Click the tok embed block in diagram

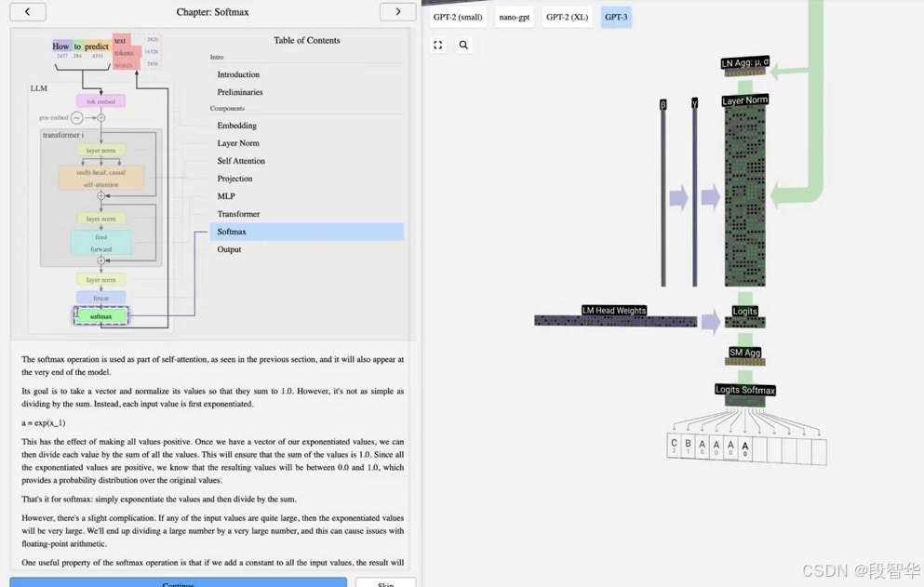[100, 101]
